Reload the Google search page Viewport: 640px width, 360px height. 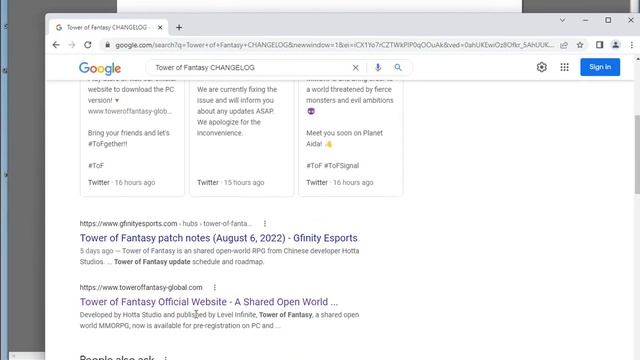coord(88,45)
